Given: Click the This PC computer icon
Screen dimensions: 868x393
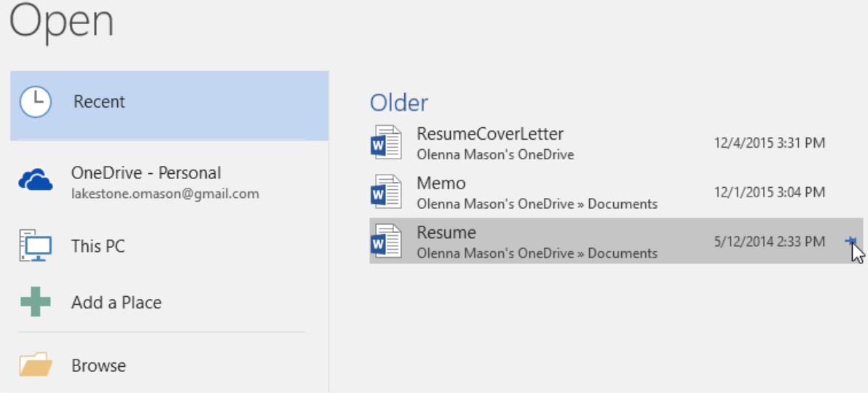Looking at the screenshot, I should [35, 246].
